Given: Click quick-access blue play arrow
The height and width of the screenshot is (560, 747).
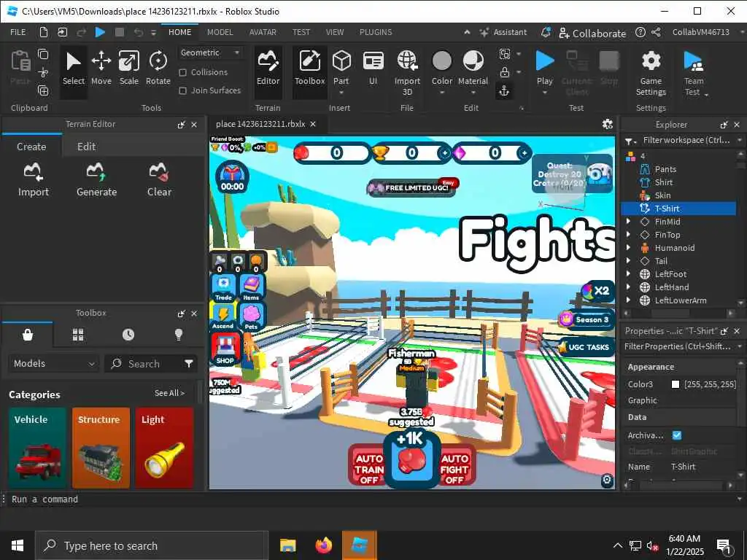Looking at the screenshot, I should pos(100,32).
